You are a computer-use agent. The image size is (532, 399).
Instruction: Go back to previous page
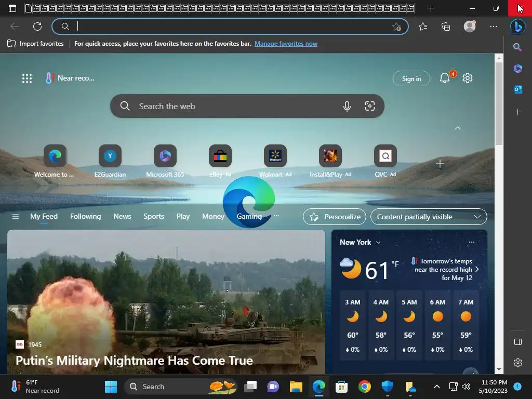(x=14, y=26)
